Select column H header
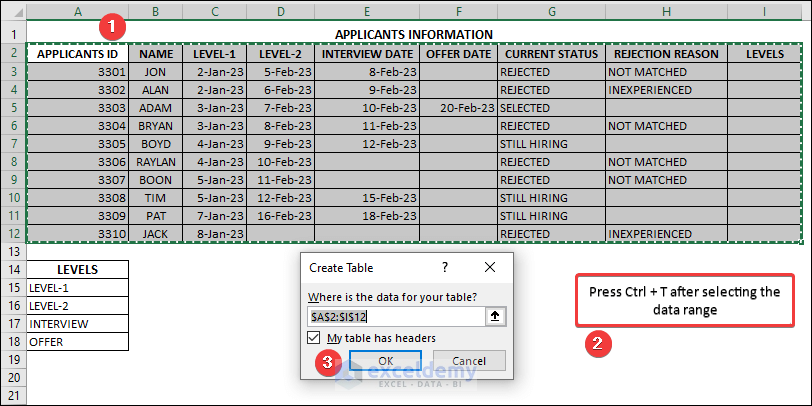The image size is (812, 406). coord(666,11)
